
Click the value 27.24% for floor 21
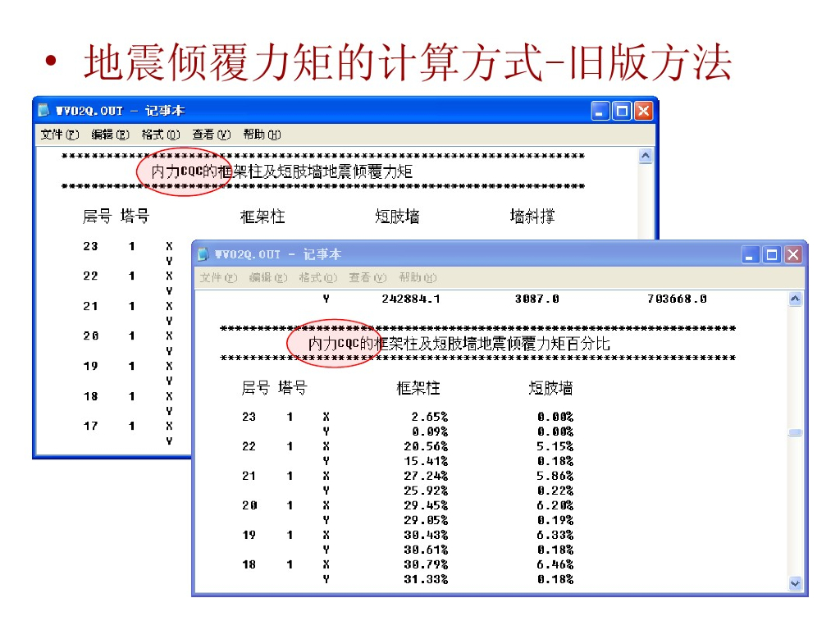(x=426, y=476)
